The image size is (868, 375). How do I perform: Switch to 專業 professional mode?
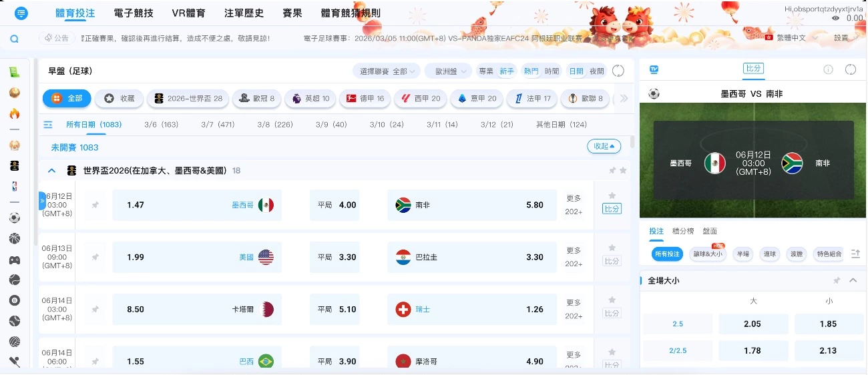485,71
